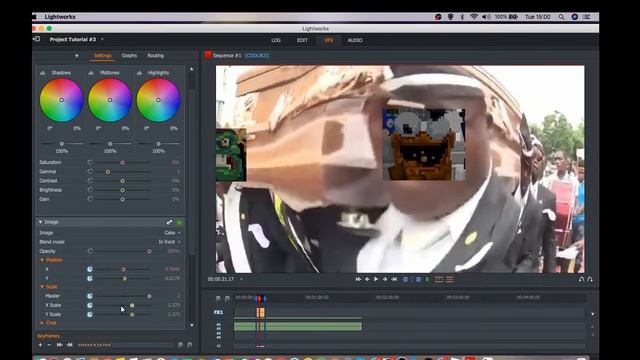This screenshot has width=640, height=360.
Task: Click the blue mark in icon
Action: (405, 279)
